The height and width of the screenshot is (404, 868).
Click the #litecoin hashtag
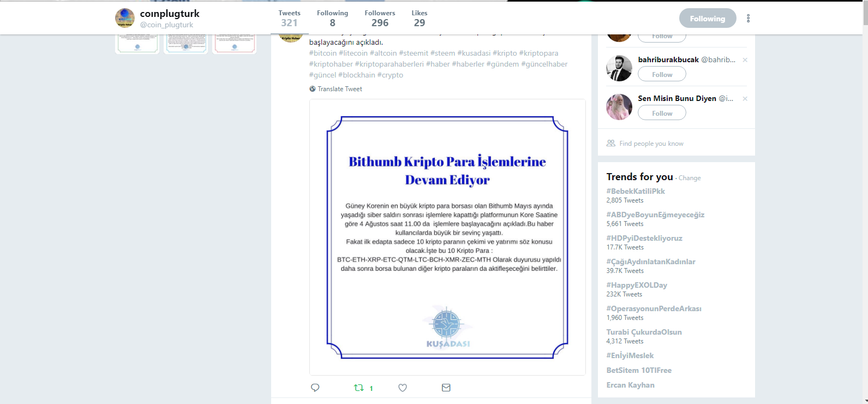pos(353,53)
